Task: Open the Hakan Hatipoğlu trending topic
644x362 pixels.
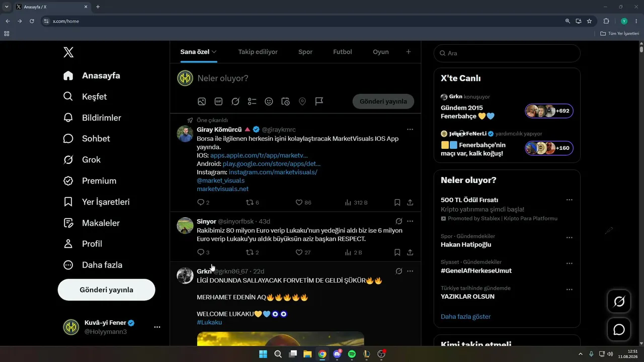Action: pos(466,245)
